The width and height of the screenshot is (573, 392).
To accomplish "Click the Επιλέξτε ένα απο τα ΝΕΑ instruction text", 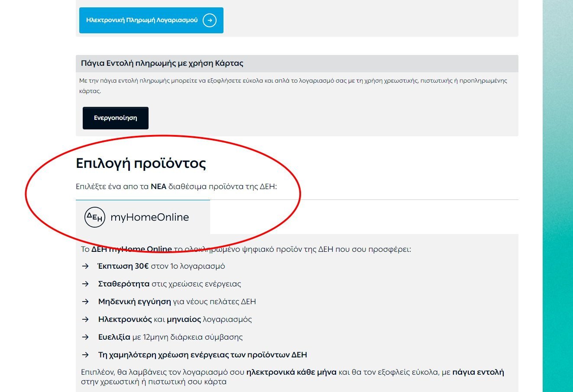I will point(176,187).
